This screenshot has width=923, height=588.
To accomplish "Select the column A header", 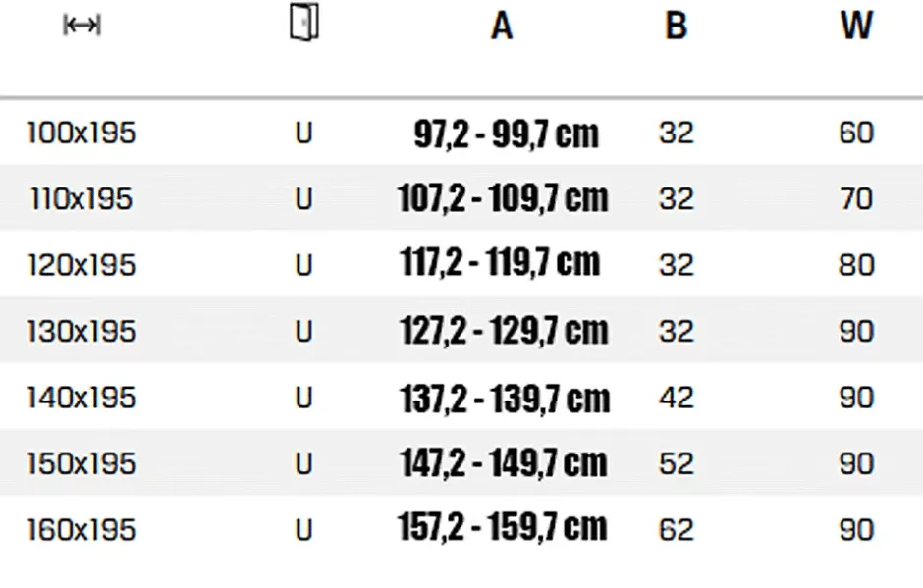I will pyautogui.click(x=502, y=27).
